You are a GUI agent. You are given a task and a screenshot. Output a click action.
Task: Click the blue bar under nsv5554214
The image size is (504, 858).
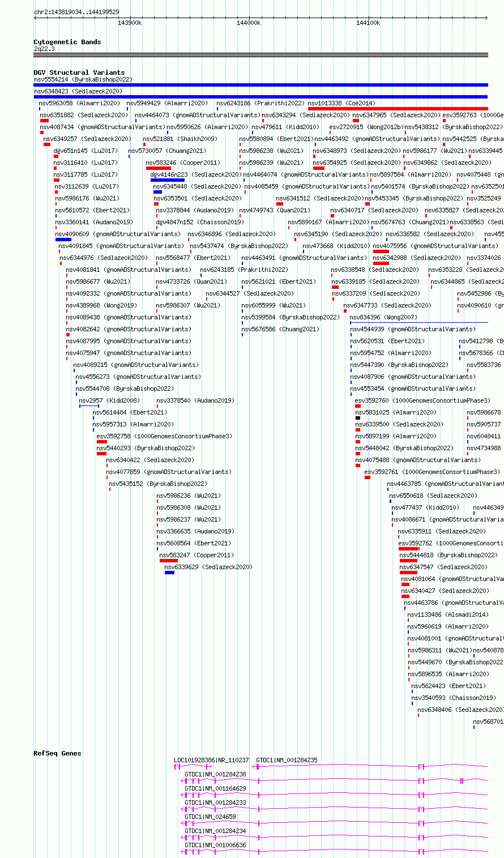point(260,85)
